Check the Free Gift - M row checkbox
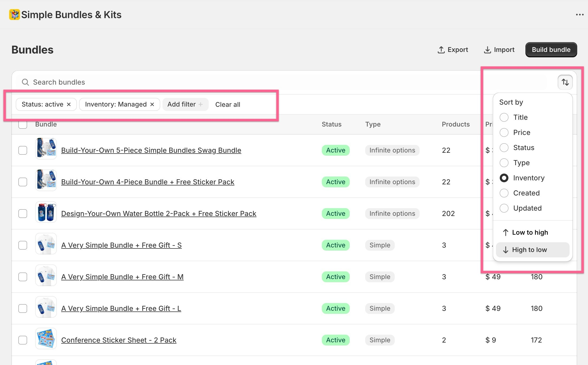This screenshot has height=365, width=588. point(23,277)
